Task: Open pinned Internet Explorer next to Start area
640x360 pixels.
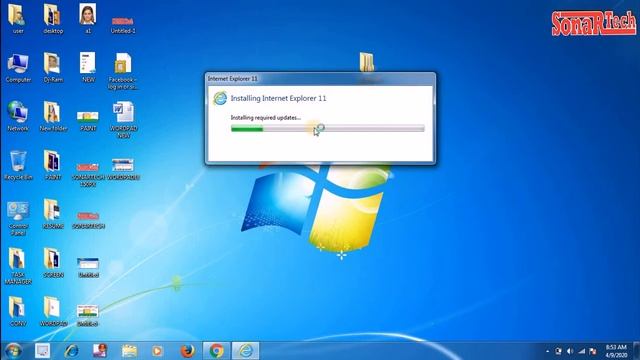Action: coord(71,351)
